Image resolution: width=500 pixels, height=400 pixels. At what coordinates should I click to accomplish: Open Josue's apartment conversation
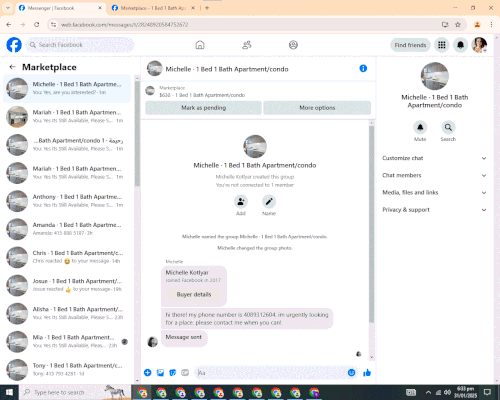[x=67, y=285]
